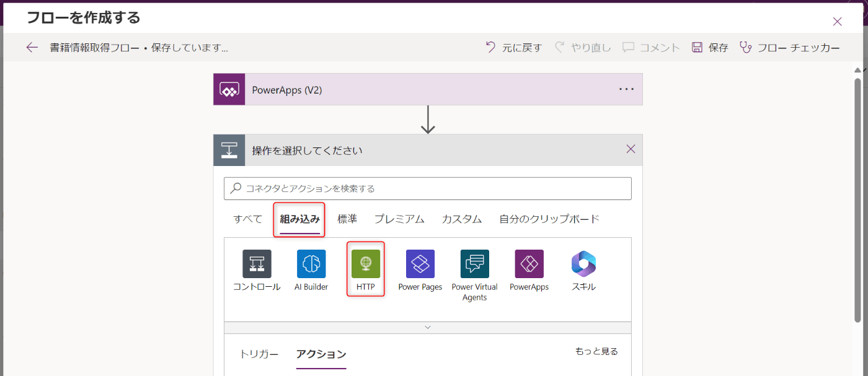868x376 pixels.
Task: Close the 操作を選択してください panel
Action: click(631, 149)
